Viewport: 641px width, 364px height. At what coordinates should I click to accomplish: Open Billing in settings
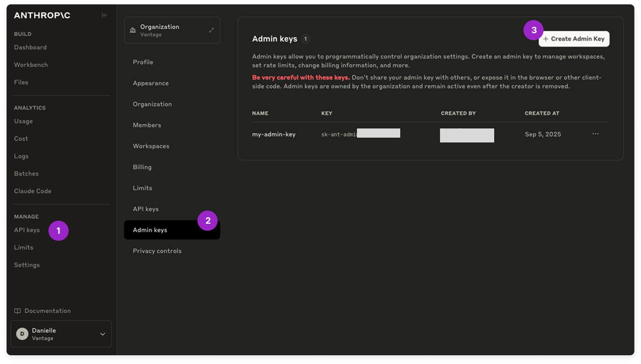[x=142, y=167]
